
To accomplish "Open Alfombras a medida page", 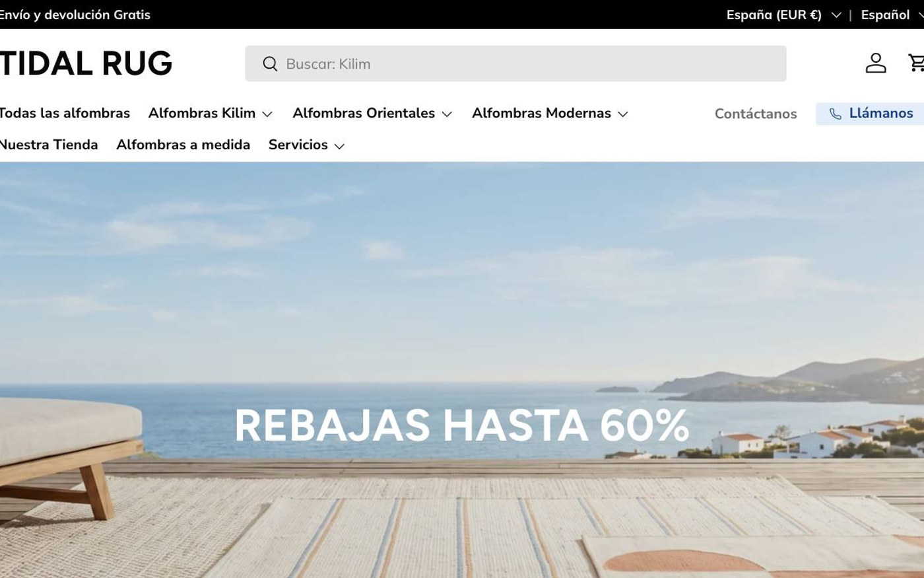I will pyautogui.click(x=183, y=145).
